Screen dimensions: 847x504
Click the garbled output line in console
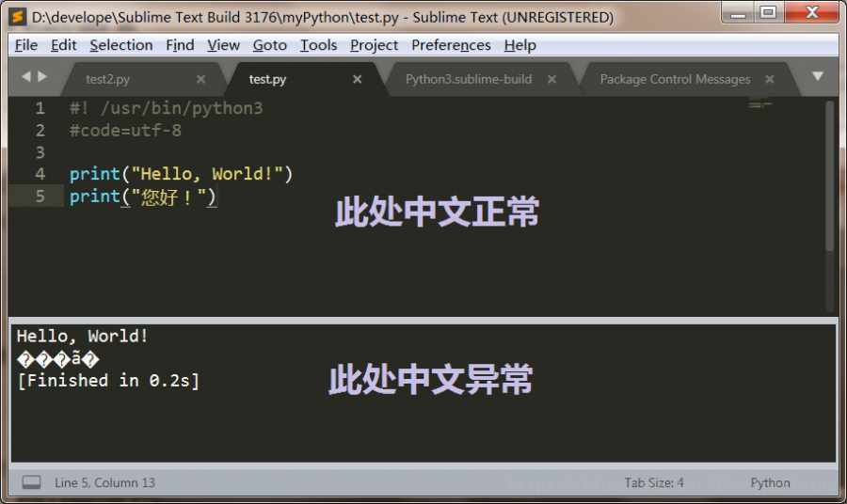[x=57, y=359]
